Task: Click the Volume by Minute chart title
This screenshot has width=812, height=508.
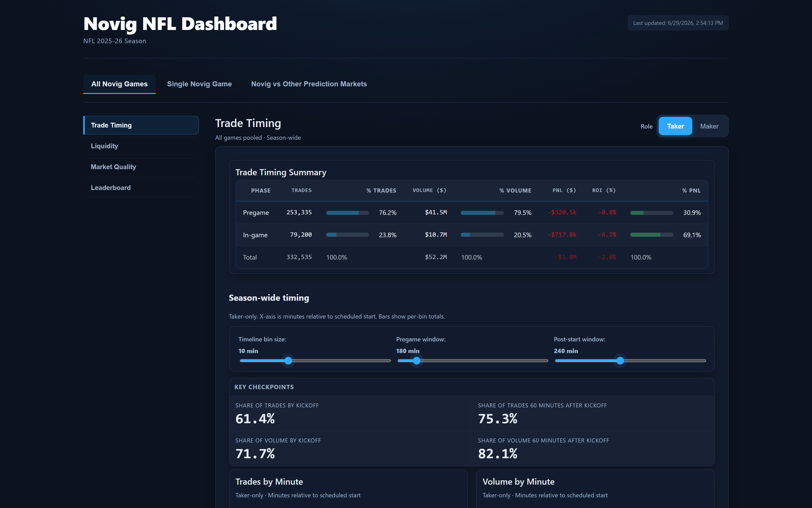Action: [x=518, y=482]
